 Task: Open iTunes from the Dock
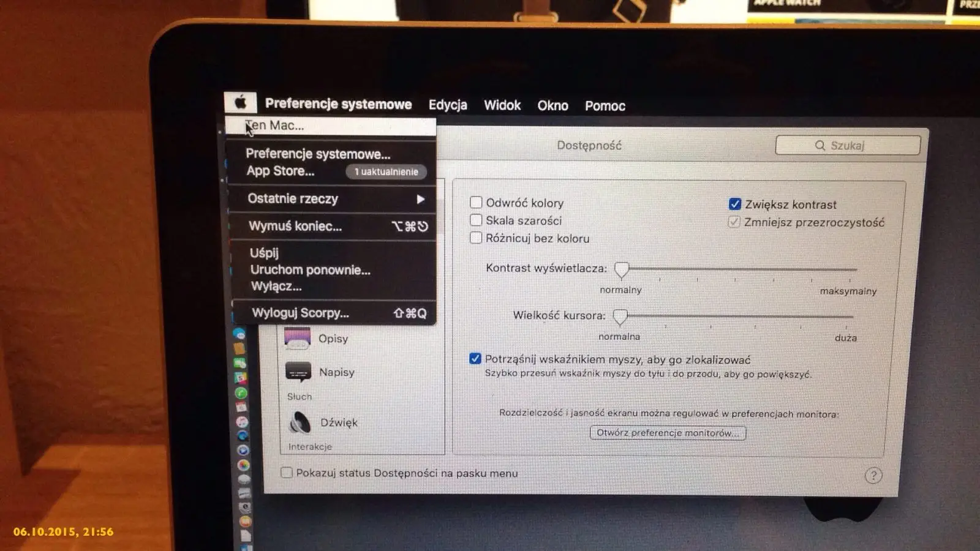pyautogui.click(x=243, y=422)
